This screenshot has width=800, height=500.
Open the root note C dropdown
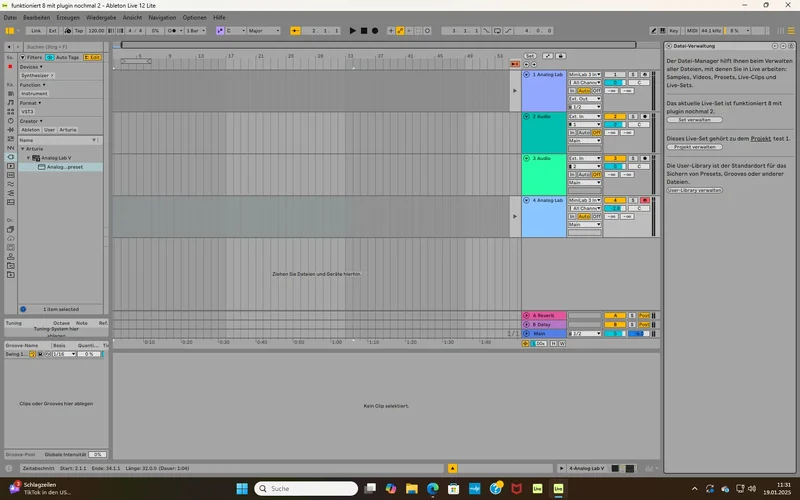tap(235, 31)
